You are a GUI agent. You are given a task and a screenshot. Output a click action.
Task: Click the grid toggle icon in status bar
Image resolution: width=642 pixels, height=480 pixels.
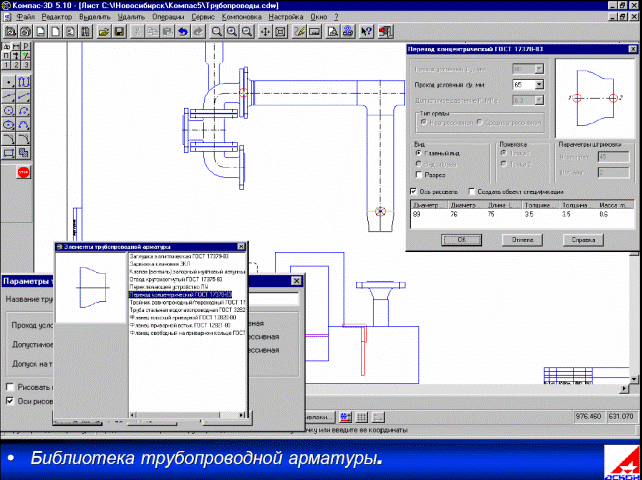361,417
